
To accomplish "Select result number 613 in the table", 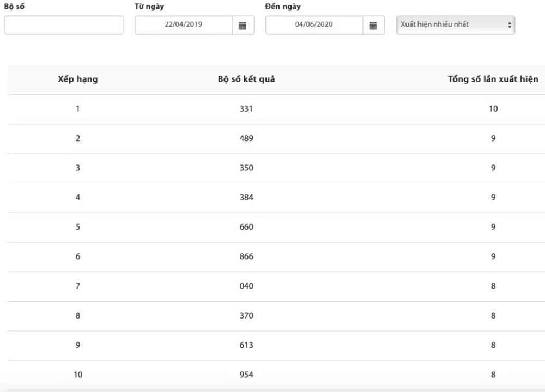I will 246,345.
